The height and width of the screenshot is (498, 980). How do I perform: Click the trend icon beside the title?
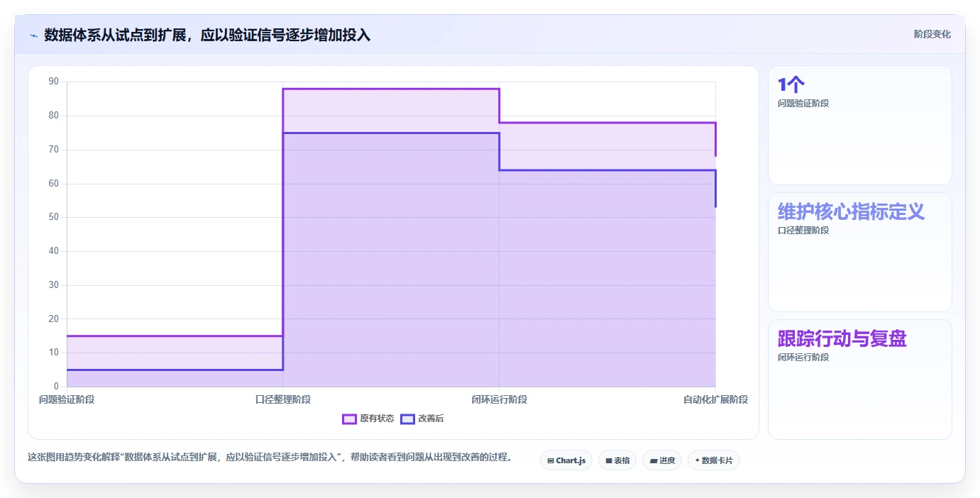point(33,35)
